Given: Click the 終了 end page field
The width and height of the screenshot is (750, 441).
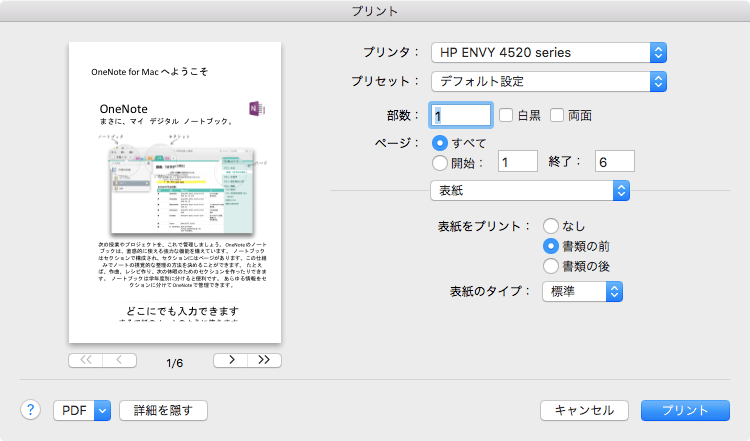Looking at the screenshot, I should click(615, 161).
